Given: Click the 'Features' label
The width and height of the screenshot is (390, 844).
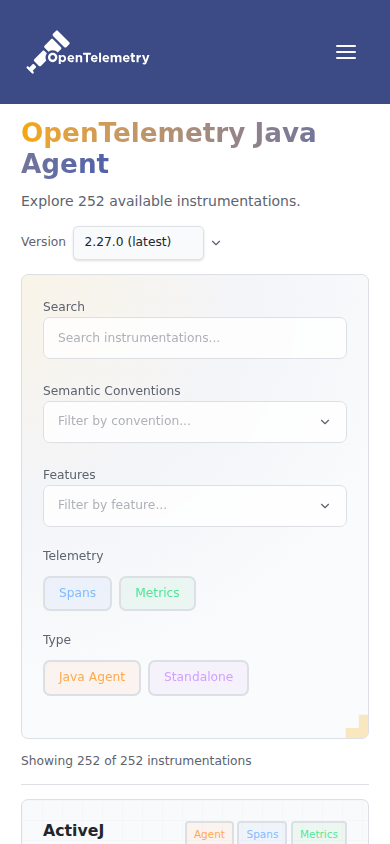Looking at the screenshot, I should pyautogui.click(x=69, y=475).
